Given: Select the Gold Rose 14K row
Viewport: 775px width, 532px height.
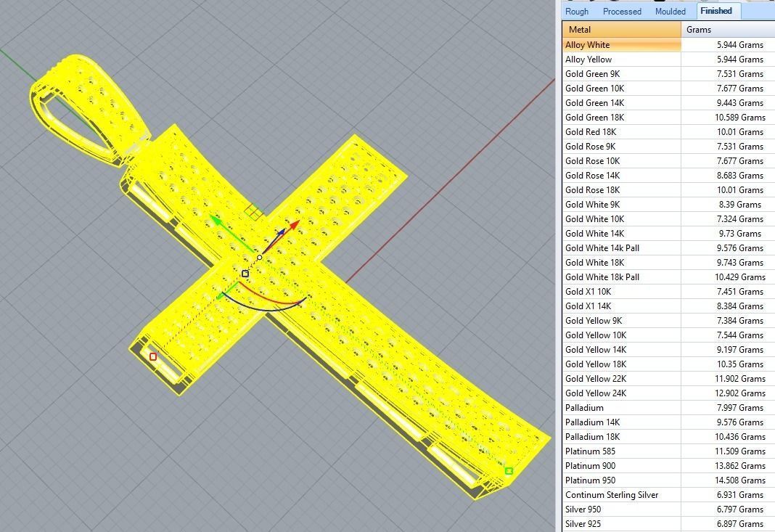Looking at the screenshot, I should (x=669, y=175).
